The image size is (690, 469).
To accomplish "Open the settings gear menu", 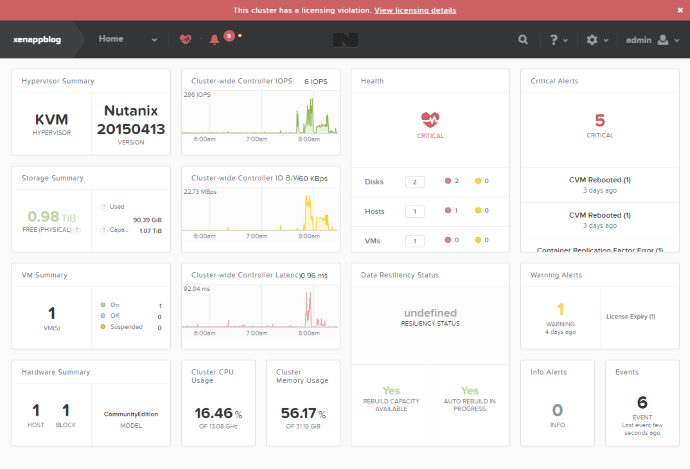I will point(592,40).
